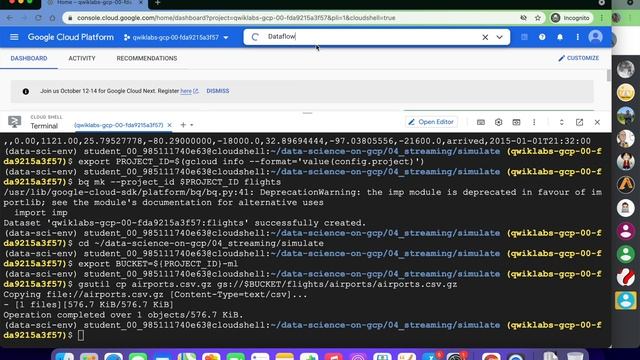Click the CUSTOMIZE button
Viewport: 640px width, 360px height.
click(579, 58)
